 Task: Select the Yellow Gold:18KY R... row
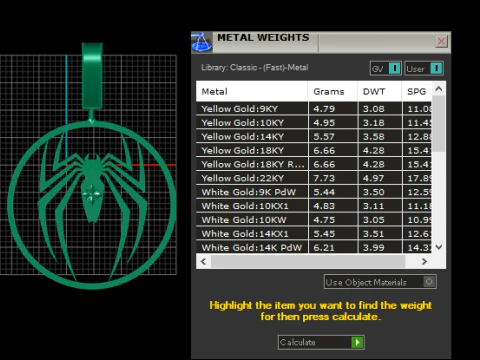[x=314, y=164]
